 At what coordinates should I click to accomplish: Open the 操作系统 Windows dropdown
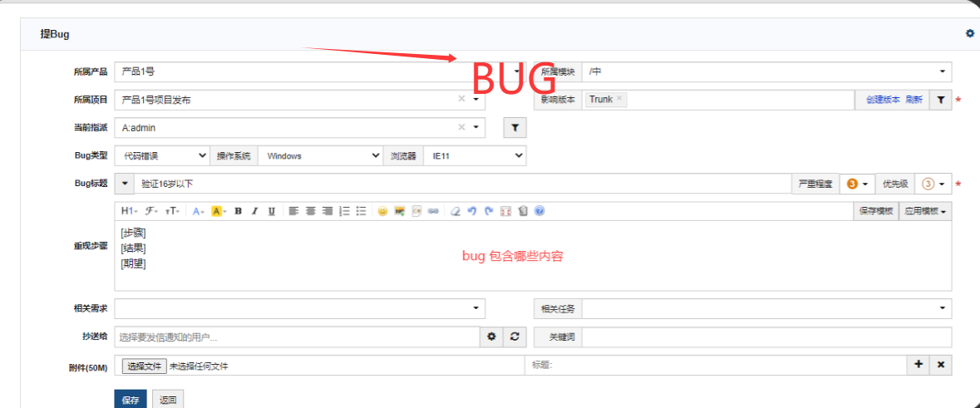[x=320, y=155]
